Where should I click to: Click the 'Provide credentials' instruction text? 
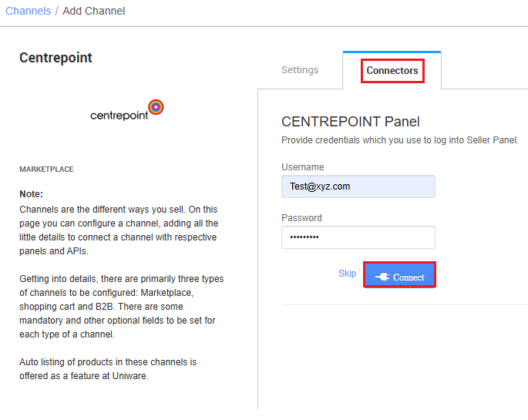tap(400, 140)
